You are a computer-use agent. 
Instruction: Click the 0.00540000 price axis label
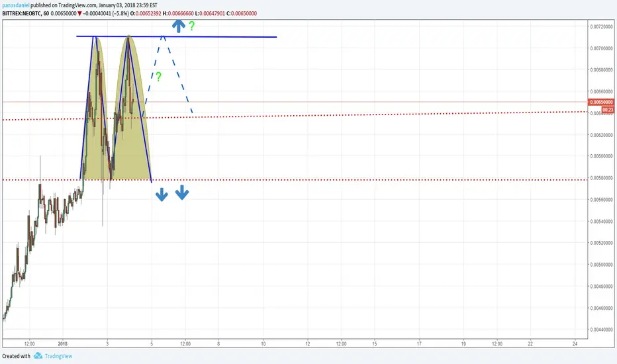601,221
